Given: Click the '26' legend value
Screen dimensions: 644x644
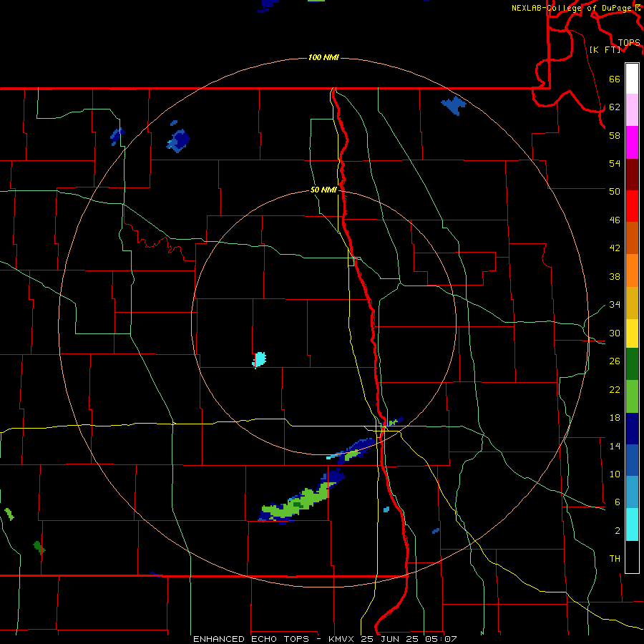Looking at the screenshot, I should pos(615,361).
